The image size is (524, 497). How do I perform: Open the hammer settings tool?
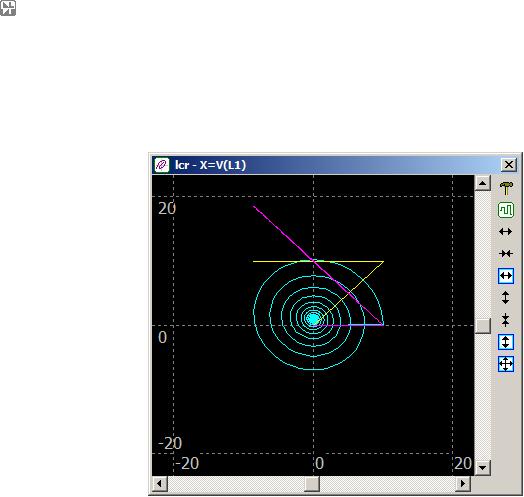tap(506, 188)
